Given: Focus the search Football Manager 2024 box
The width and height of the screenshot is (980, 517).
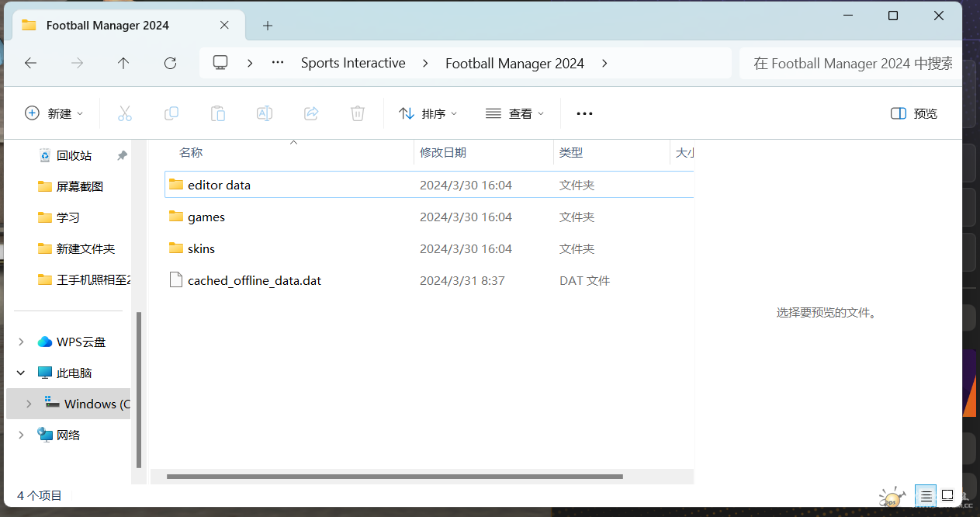Looking at the screenshot, I should pyautogui.click(x=851, y=63).
